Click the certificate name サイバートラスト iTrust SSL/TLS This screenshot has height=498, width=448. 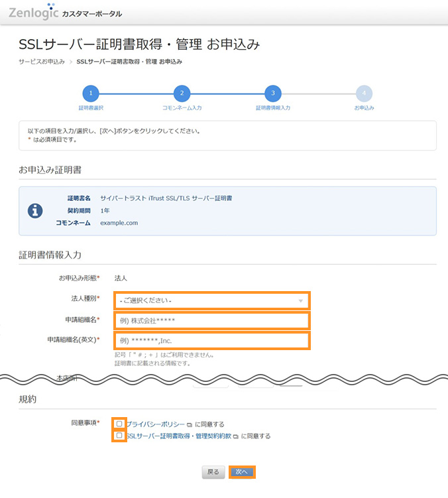(166, 198)
